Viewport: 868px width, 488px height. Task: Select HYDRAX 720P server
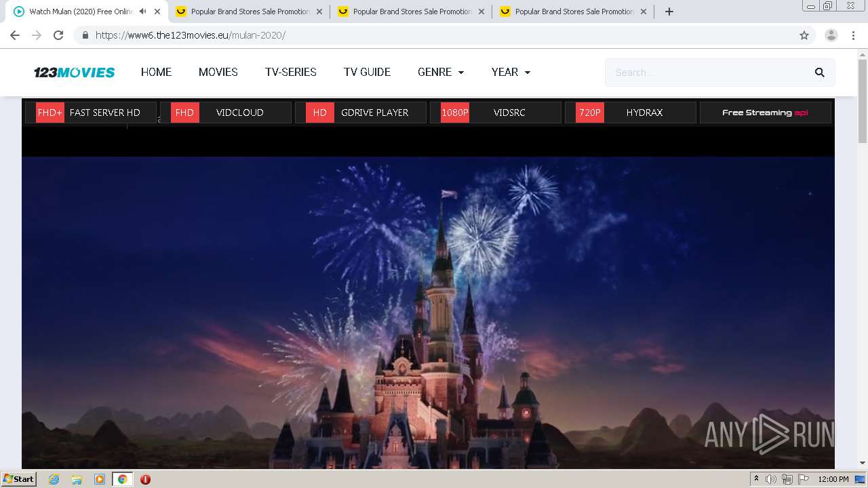[631, 113]
